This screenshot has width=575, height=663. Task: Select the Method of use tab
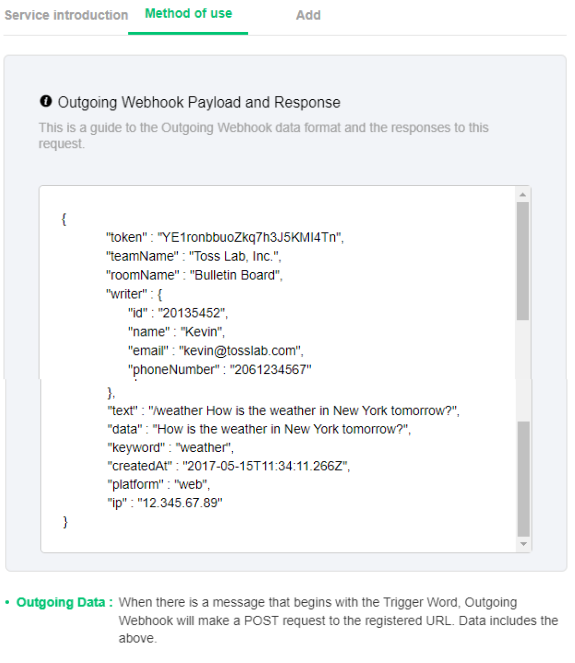(188, 14)
